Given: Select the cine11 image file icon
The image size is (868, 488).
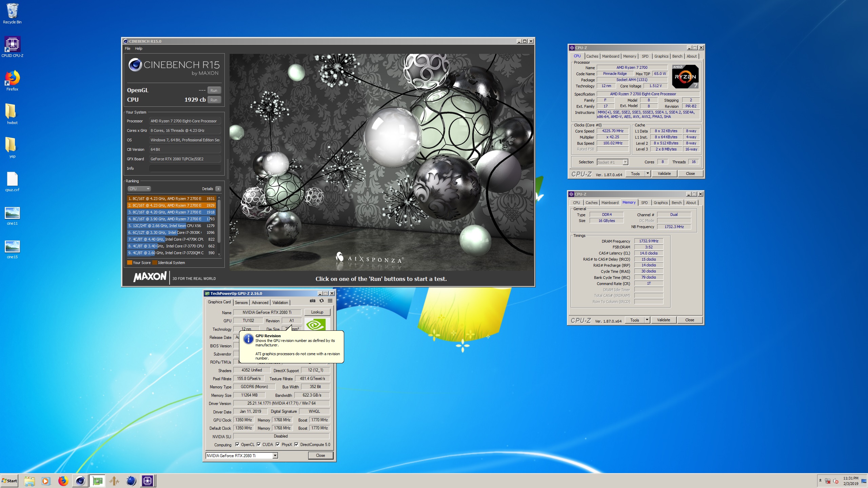Looking at the screenshot, I should coord(12,216).
